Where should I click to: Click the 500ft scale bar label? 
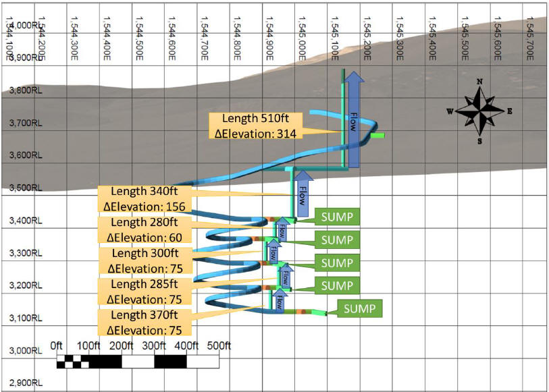point(219,346)
